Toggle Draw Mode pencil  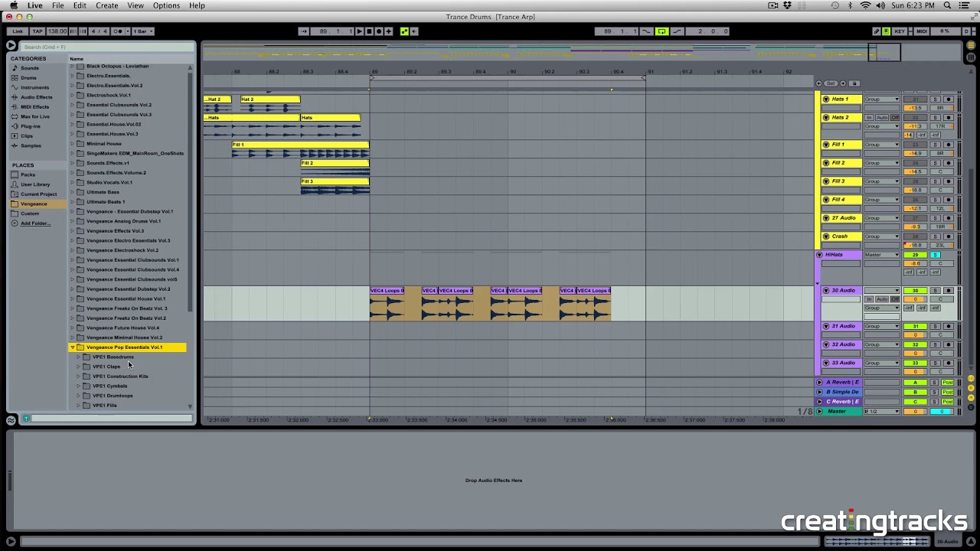[x=877, y=31]
